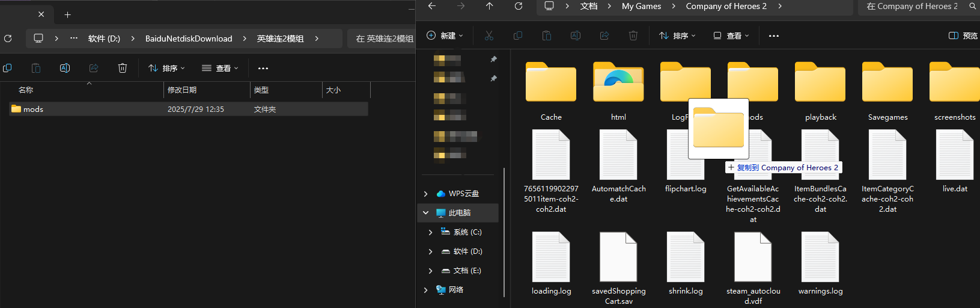Click the Cut scissors icon in the right window toolbar
The image size is (980, 308).
489,35
